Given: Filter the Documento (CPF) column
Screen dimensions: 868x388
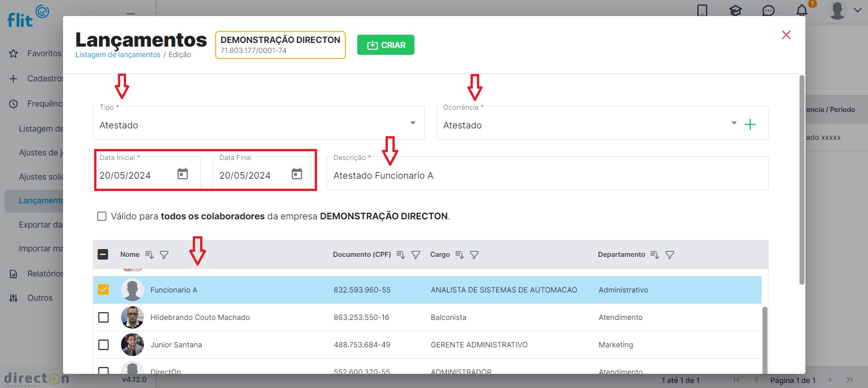Looking at the screenshot, I should pyautogui.click(x=416, y=255).
